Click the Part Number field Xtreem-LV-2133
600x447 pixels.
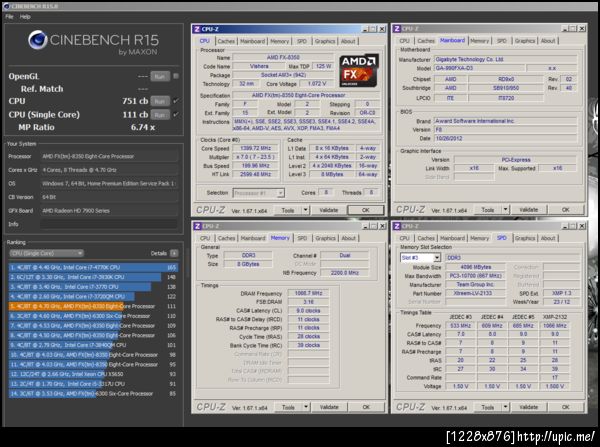pos(476,293)
